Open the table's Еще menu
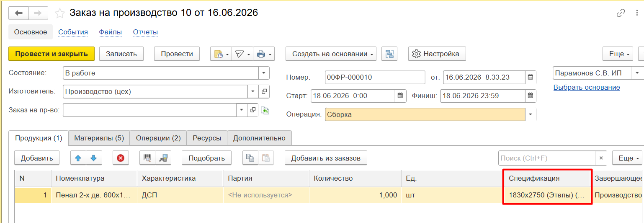644x223 pixels. click(627, 158)
